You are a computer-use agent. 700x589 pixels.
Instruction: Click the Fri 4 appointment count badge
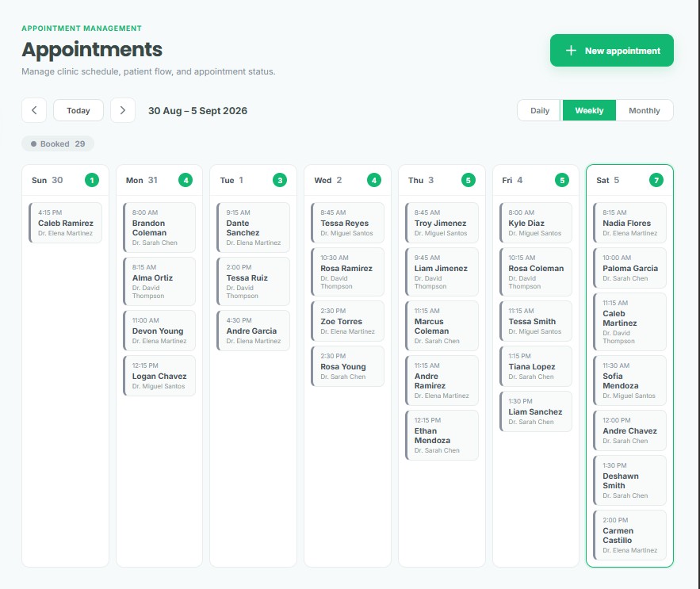(x=562, y=181)
